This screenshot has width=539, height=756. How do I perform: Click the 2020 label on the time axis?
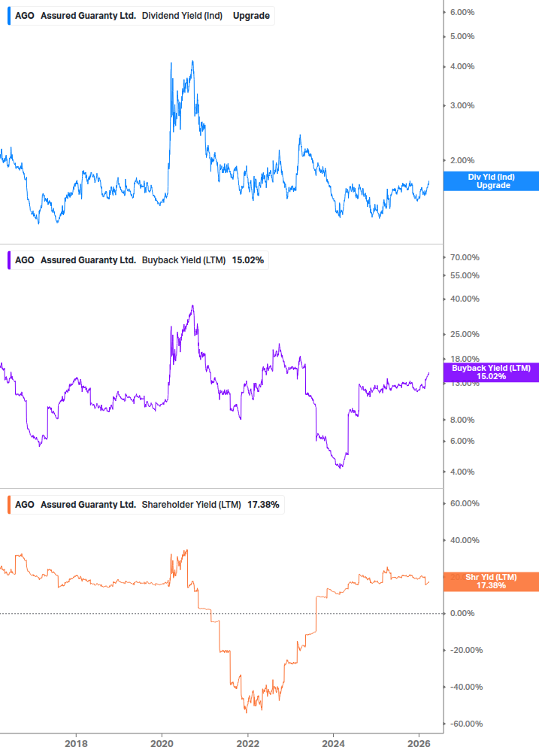click(x=162, y=743)
